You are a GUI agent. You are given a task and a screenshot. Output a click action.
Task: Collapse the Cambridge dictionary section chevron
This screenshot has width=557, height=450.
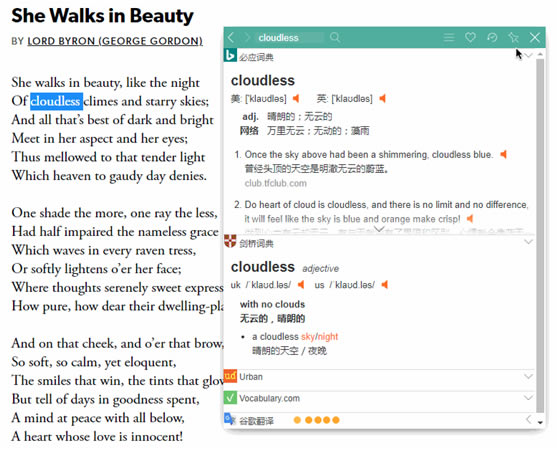[529, 242]
